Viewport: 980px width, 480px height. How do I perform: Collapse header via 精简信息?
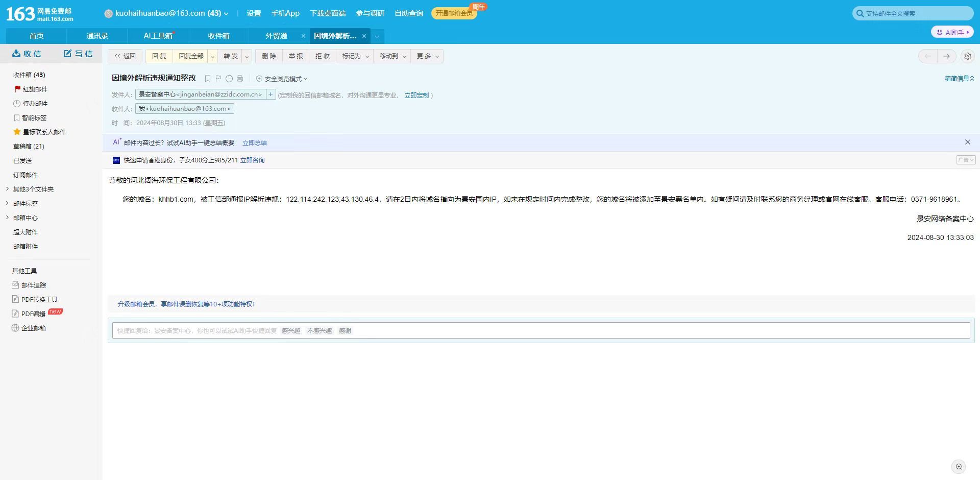(x=959, y=78)
